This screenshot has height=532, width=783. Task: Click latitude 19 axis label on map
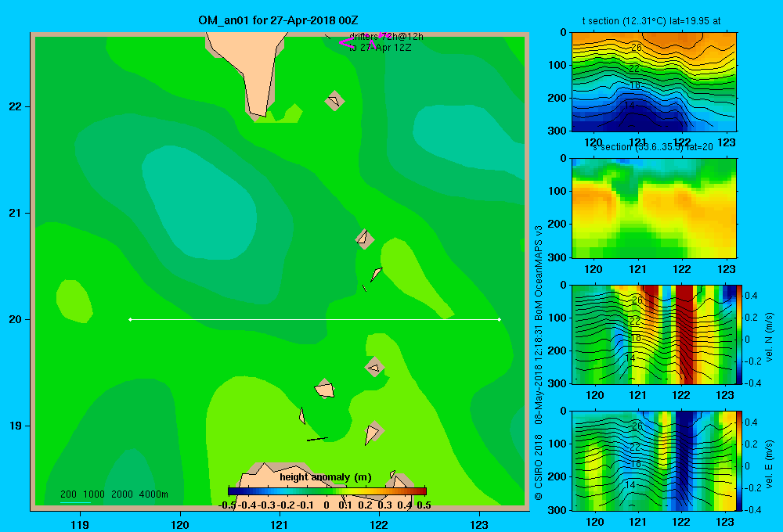pyautogui.click(x=16, y=426)
